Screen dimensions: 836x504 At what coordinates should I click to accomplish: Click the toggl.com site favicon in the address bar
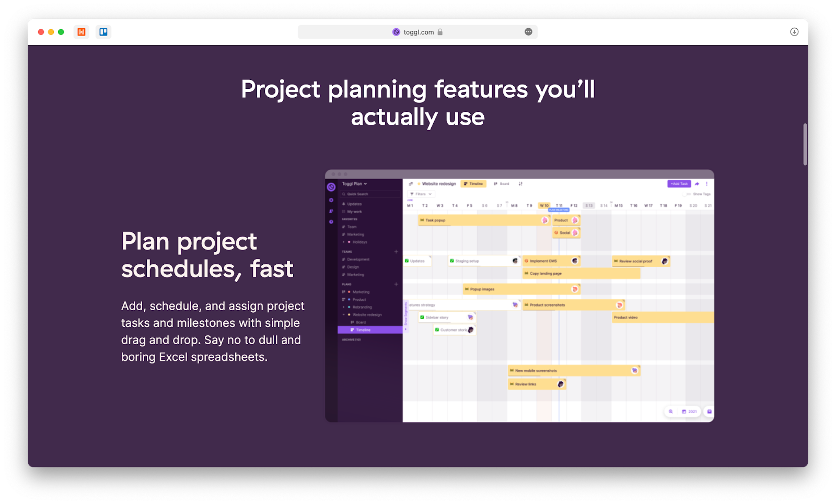tap(396, 32)
